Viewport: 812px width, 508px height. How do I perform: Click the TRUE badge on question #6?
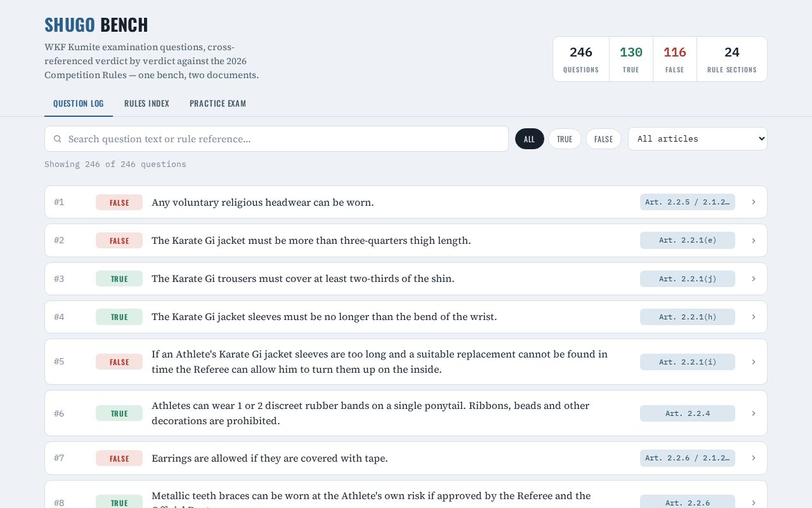click(x=119, y=413)
